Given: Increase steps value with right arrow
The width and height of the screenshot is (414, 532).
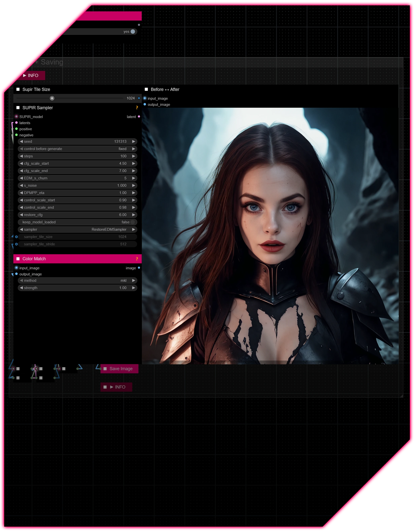Looking at the screenshot, I should coord(134,156).
